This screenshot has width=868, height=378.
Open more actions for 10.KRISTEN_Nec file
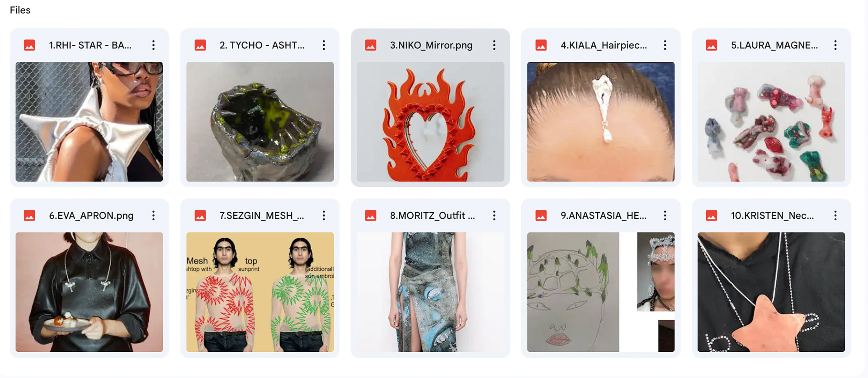pyautogui.click(x=835, y=216)
